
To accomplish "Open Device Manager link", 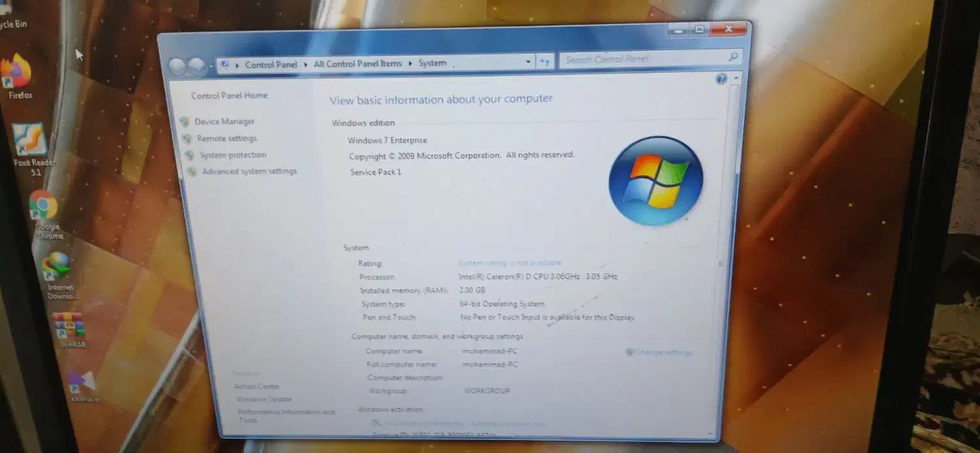I will click(225, 122).
